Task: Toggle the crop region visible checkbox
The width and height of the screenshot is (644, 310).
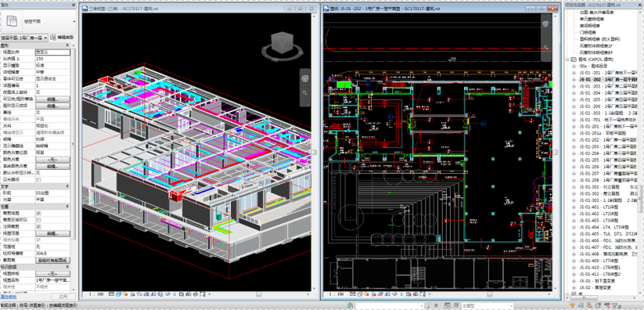Action: pyautogui.click(x=38, y=220)
